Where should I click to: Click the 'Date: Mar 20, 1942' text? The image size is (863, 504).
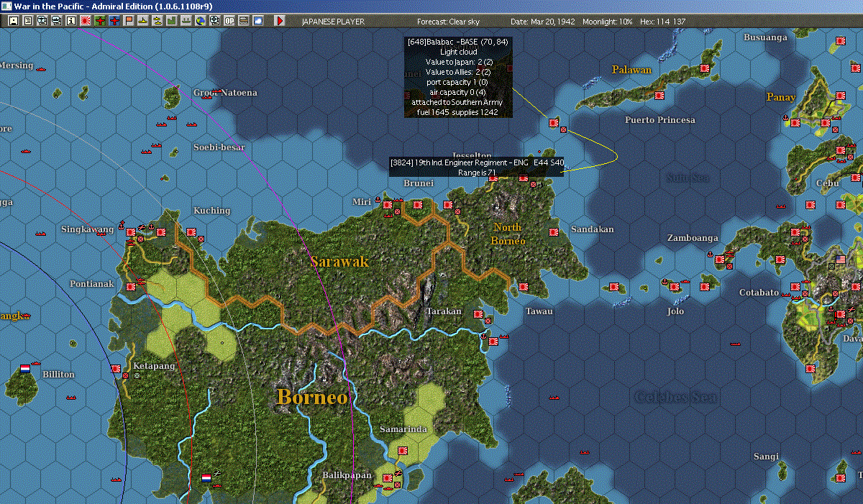click(543, 22)
